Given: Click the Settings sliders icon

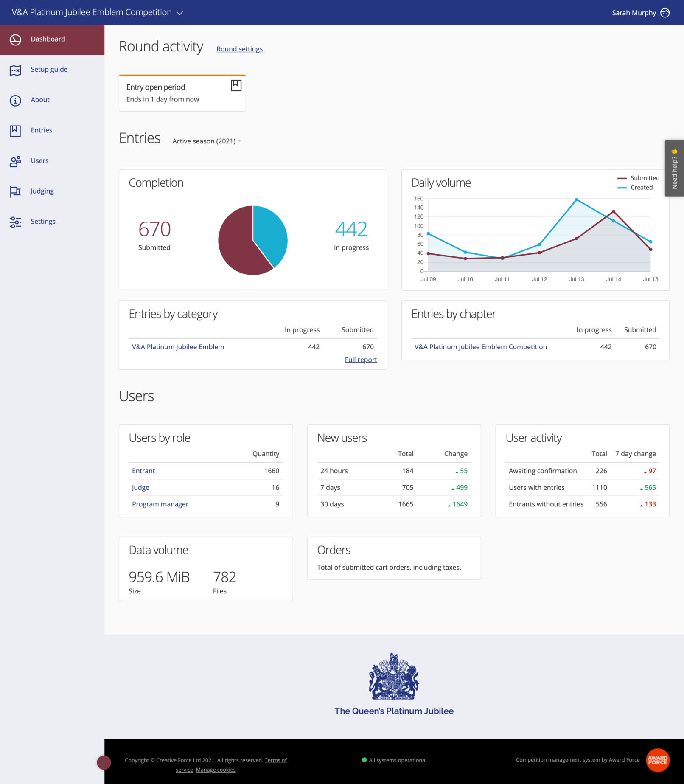Looking at the screenshot, I should click(x=15, y=222).
